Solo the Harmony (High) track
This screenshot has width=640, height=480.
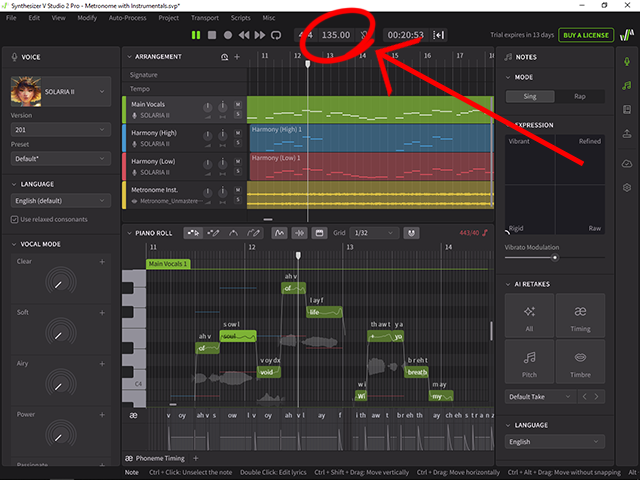pos(238,143)
